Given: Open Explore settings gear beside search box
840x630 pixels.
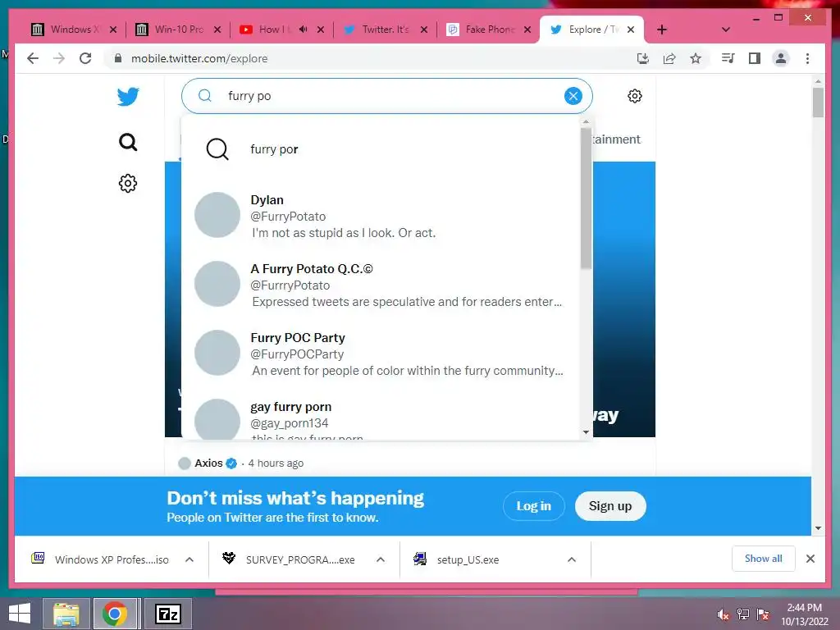Looking at the screenshot, I should tap(635, 96).
